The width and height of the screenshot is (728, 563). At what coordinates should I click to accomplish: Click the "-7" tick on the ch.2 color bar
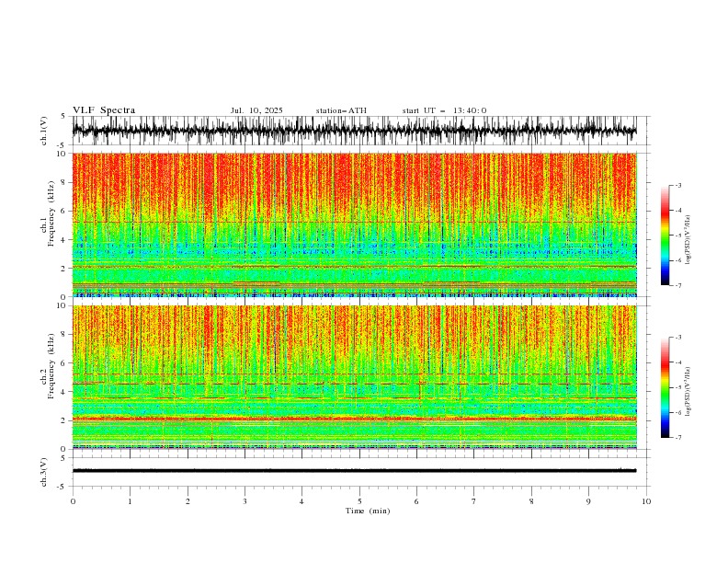[x=678, y=438]
